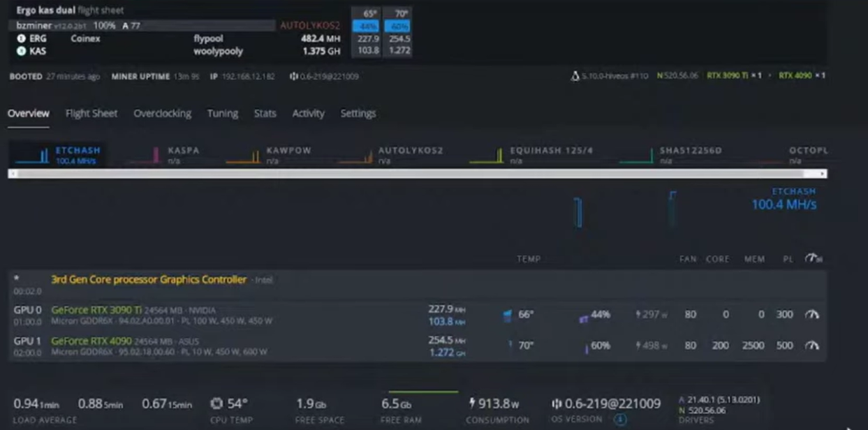This screenshot has height=430, width=868.
Task: Click the RTX 4090 ×1 badge
Action: [802, 75]
